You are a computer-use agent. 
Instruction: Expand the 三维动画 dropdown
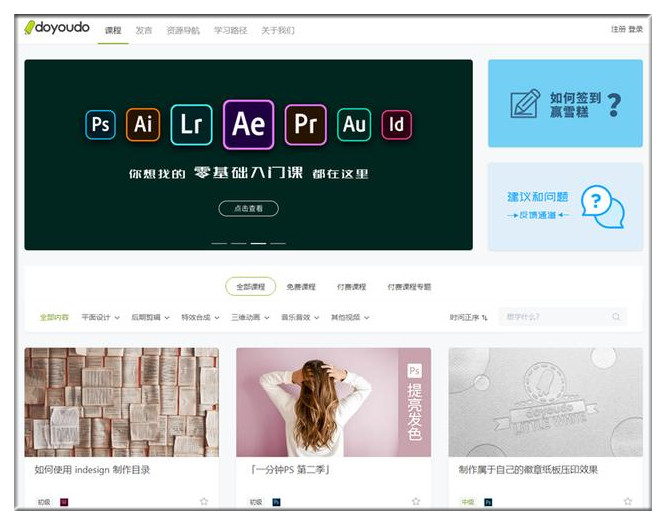coord(250,317)
